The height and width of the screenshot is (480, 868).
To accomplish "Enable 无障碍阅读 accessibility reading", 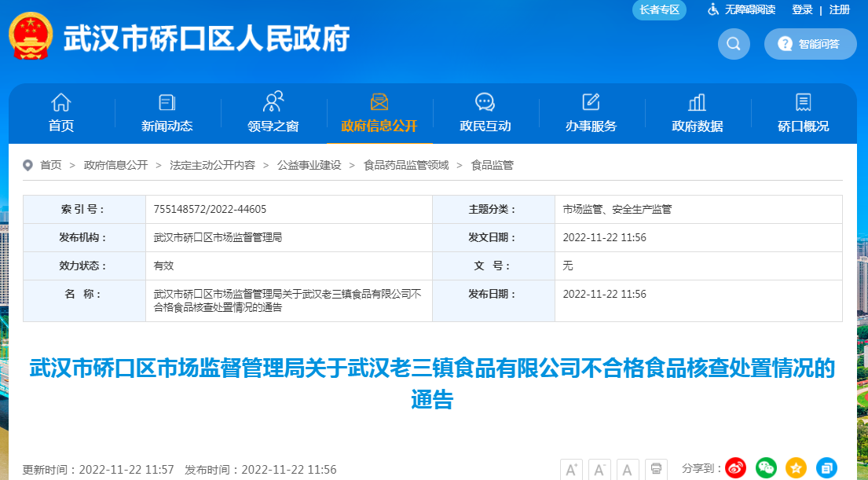I will pos(742,10).
